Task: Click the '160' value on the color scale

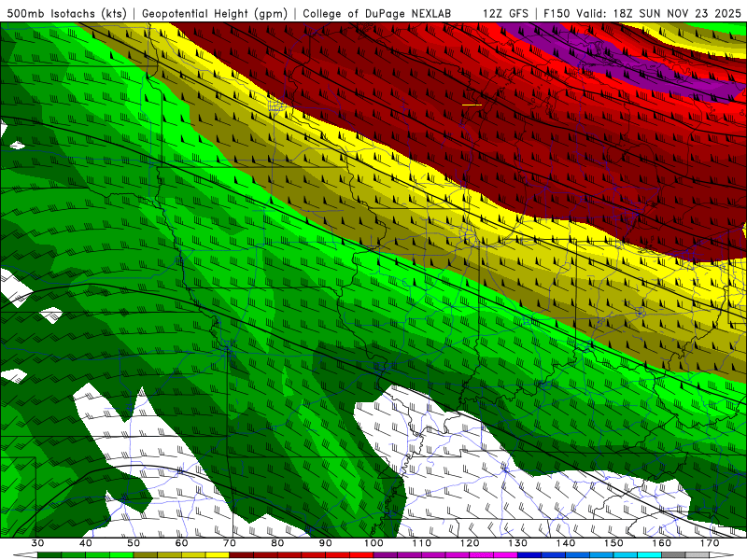Action: pyautogui.click(x=662, y=543)
